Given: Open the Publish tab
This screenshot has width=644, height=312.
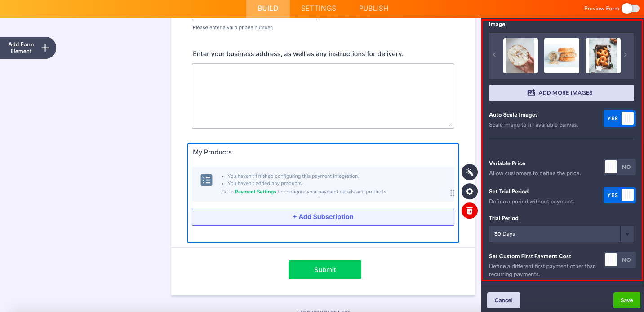Looking at the screenshot, I should 373,9.
